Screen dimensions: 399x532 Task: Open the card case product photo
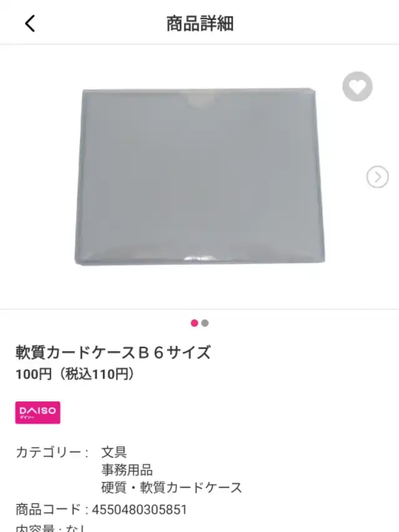tap(199, 177)
